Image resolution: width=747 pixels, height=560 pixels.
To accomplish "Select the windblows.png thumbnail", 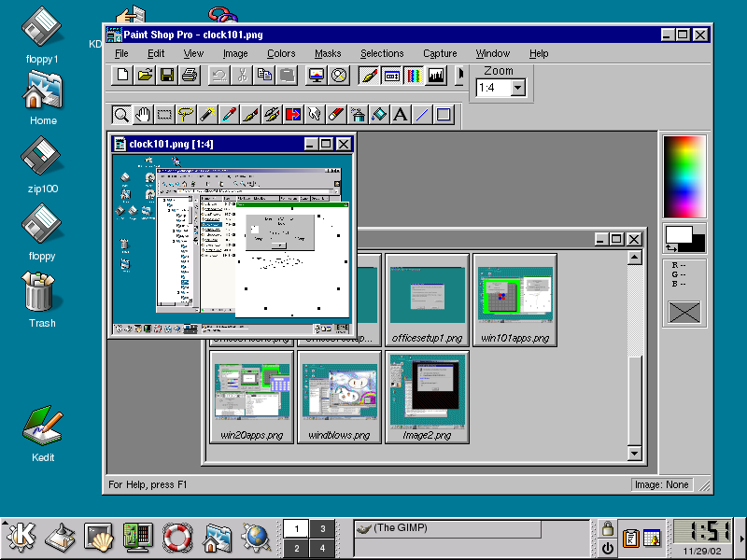I will (339, 398).
